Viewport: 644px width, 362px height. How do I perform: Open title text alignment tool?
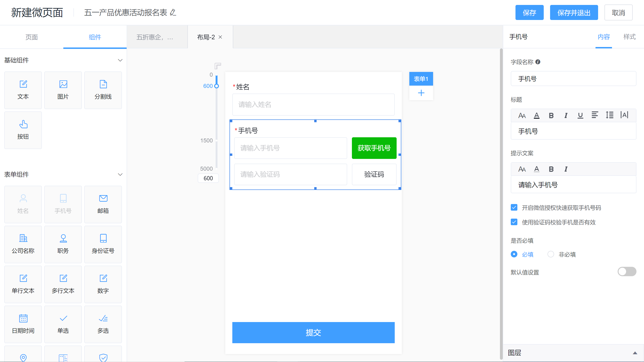595,115
